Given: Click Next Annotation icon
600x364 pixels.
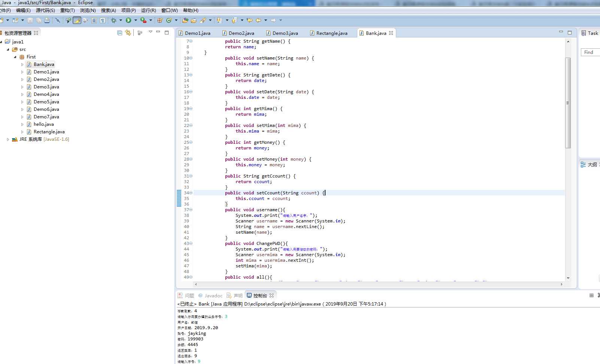Looking at the screenshot, I should [219, 20].
